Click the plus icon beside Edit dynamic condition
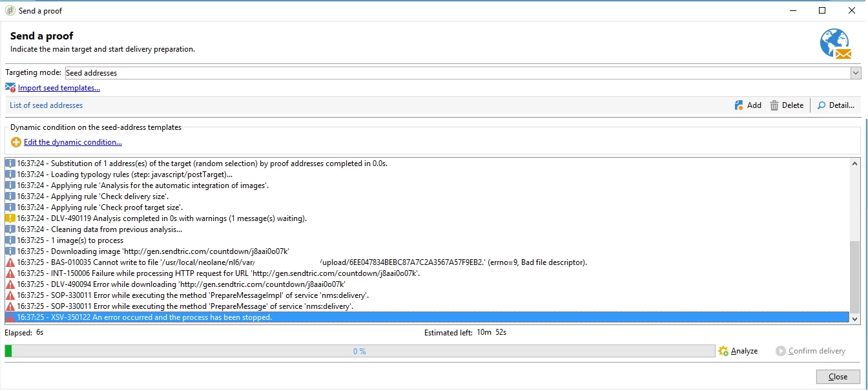The height and width of the screenshot is (391, 868). tap(16, 142)
